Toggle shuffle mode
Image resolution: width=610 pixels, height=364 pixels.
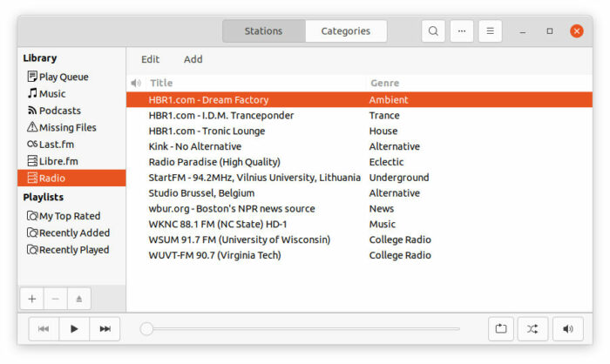[532, 329]
